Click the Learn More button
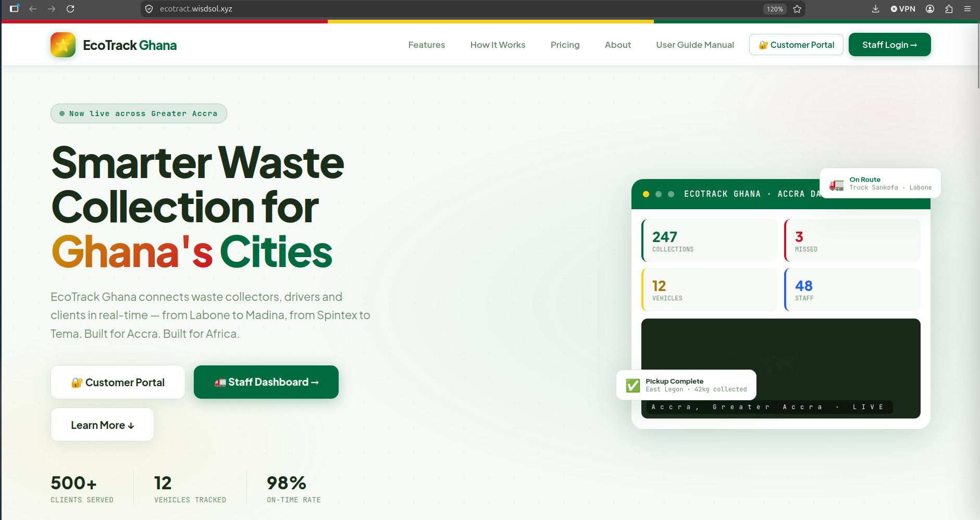The image size is (980, 520). point(102,425)
